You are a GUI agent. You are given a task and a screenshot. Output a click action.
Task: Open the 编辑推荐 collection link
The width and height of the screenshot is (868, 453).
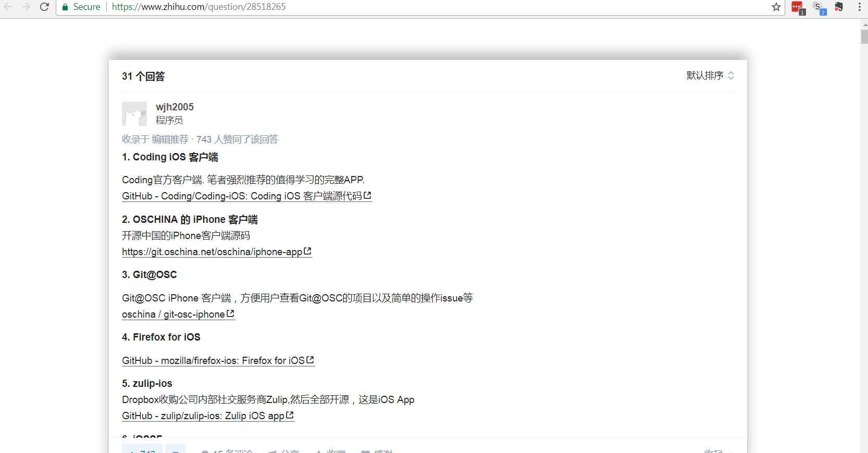170,139
